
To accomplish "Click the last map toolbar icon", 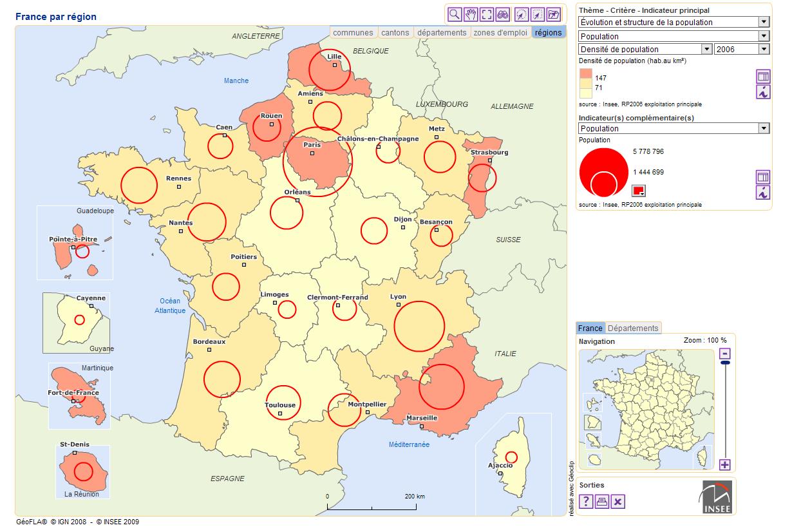I will [x=554, y=14].
